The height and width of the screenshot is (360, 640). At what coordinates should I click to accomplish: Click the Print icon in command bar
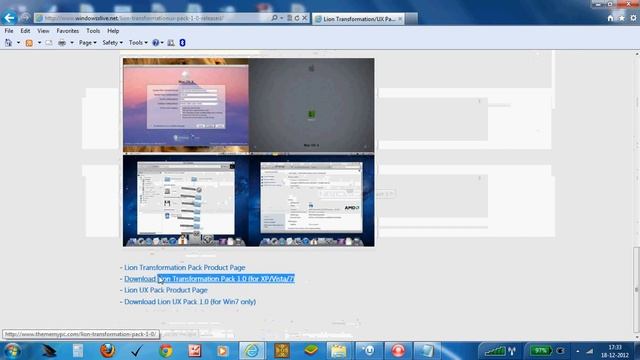pos(62,42)
